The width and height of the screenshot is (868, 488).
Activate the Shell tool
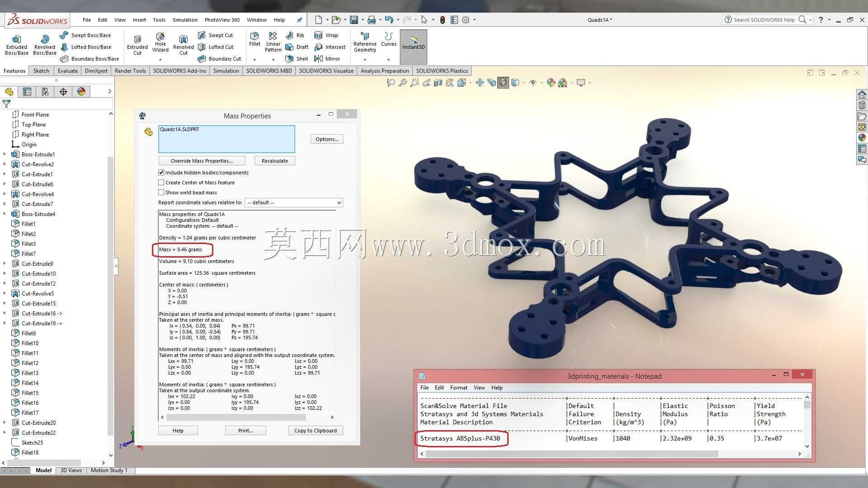[297, 59]
